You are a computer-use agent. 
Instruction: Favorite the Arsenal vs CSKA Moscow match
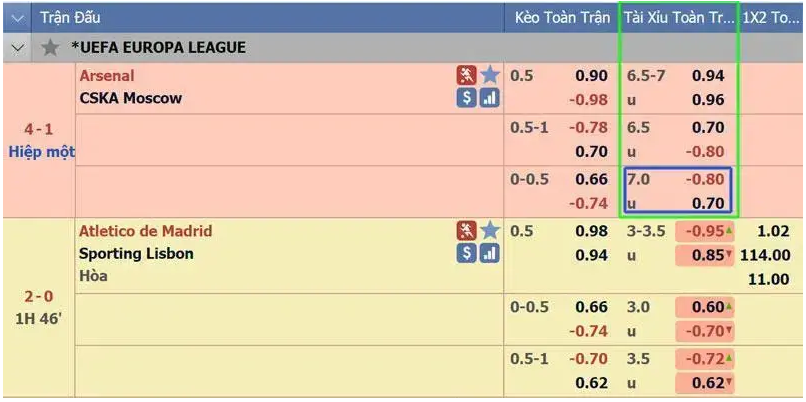click(489, 75)
